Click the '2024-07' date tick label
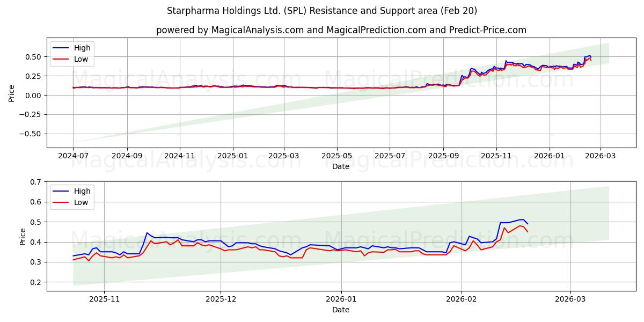 [74, 156]
